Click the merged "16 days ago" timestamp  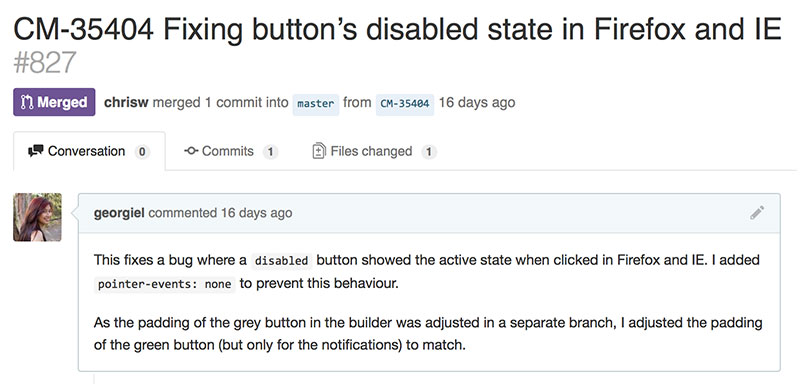[477, 102]
